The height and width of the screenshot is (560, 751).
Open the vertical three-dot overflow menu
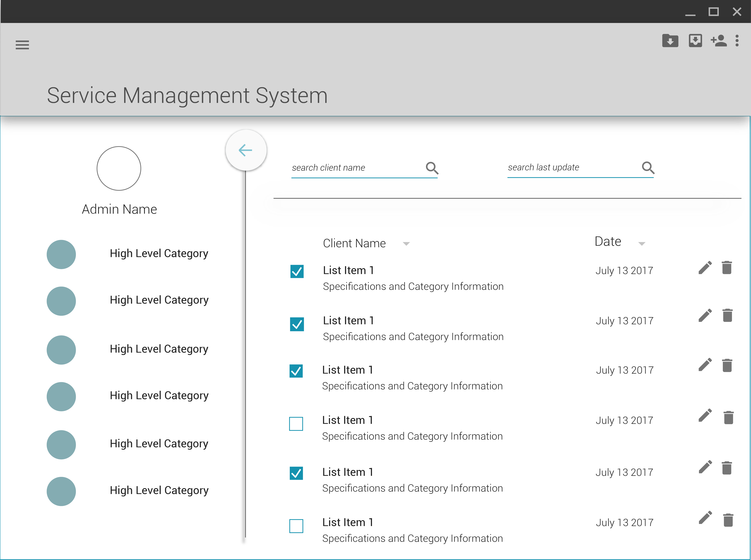click(737, 41)
